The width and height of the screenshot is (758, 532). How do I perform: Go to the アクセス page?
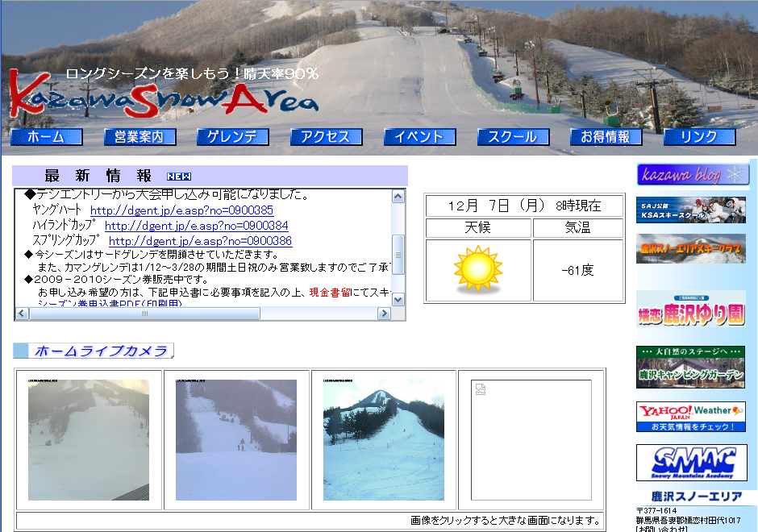click(327, 137)
